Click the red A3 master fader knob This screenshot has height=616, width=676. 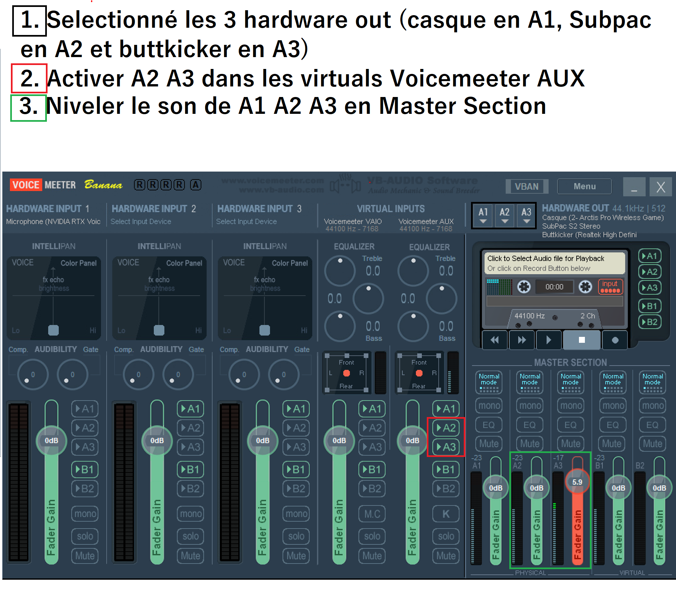click(577, 482)
